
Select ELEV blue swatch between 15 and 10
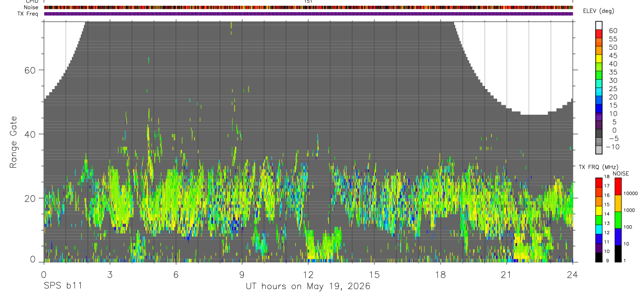[599, 109]
